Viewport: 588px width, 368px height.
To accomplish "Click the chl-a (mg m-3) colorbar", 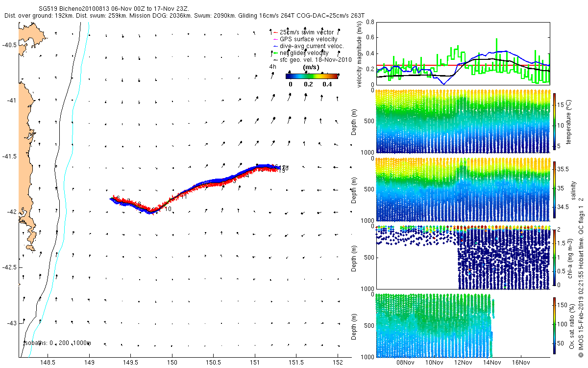I will coord(554,258).
